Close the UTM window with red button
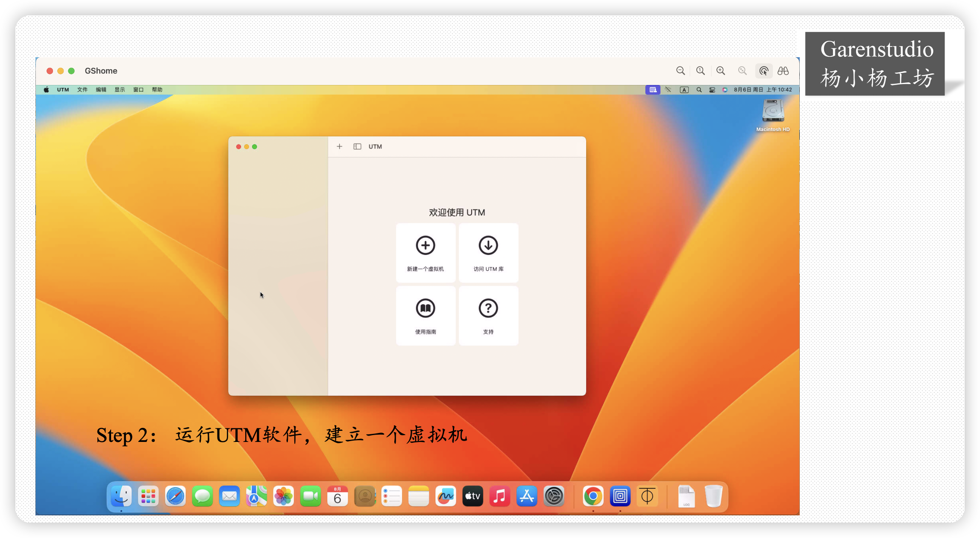 [x=239, y=147]
